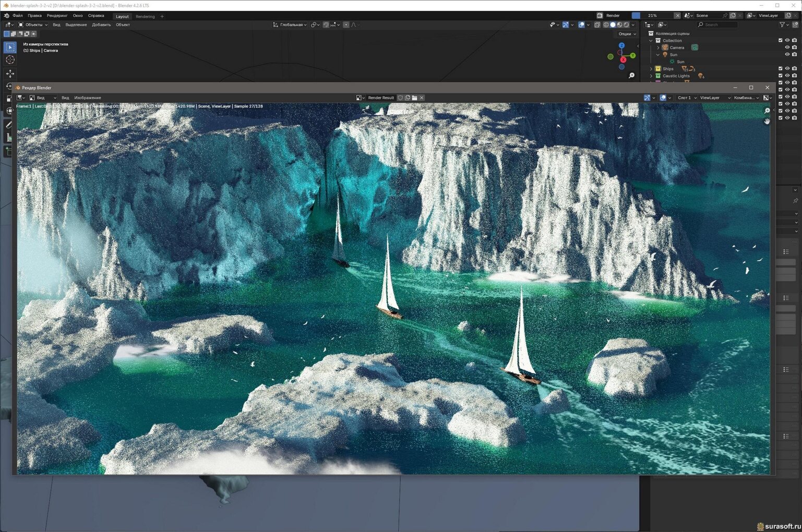802x532 pixels.
Task: Activate the 3D Cursor tool
Action: pos(10,60)
